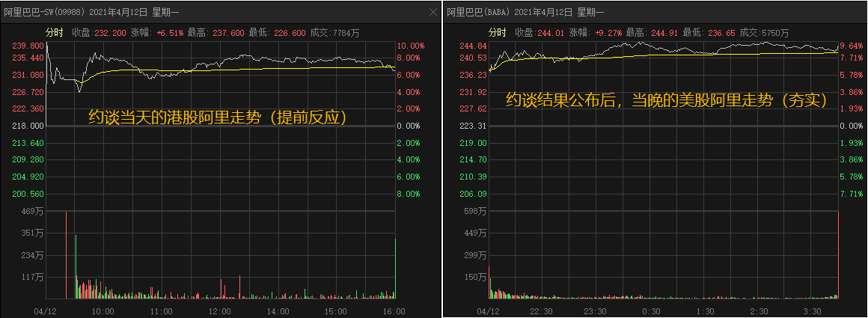Click the 22:30 time axis label
The height and width of the screenshot is (318, 868).
tap(542, 311)
